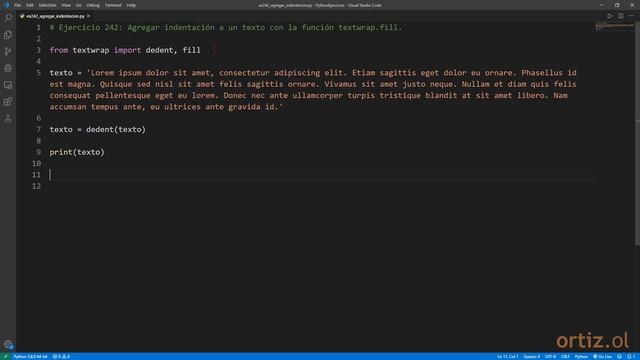Close the ex242_agregar_indentacion.py tab
Image resolution: width=640 pixels, height=360 pixels.
88,16
